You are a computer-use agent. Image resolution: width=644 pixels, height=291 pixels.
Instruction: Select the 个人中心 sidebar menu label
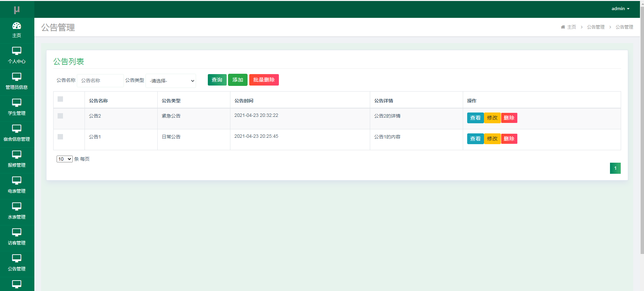17,61
